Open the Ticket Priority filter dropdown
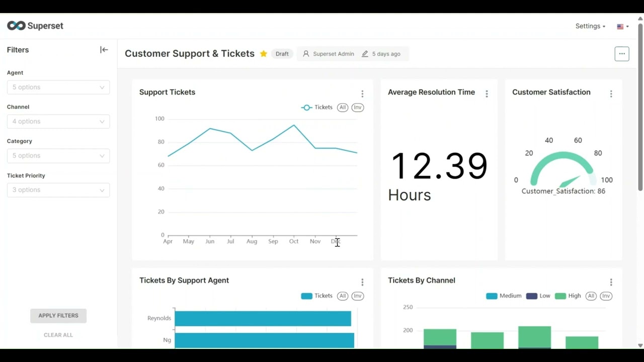The width and height of the screenshot is (644, 362). pos(58,190)
